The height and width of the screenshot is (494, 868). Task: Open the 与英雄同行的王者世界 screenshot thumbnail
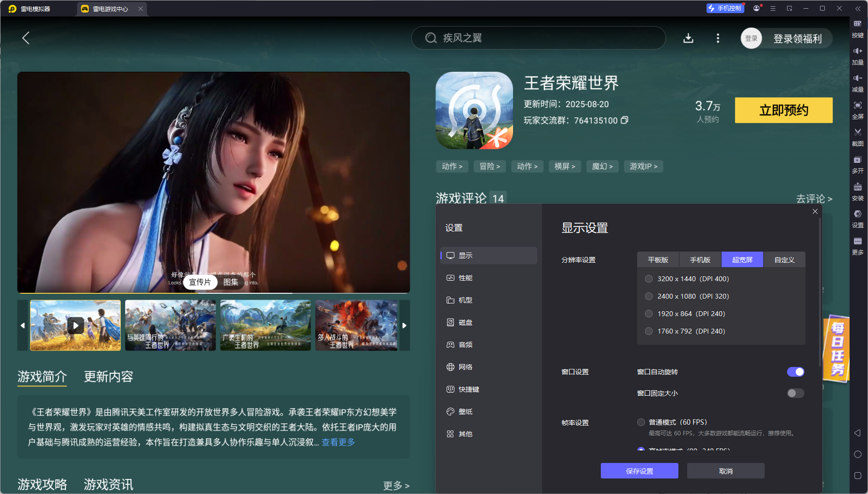pos(170,325)
